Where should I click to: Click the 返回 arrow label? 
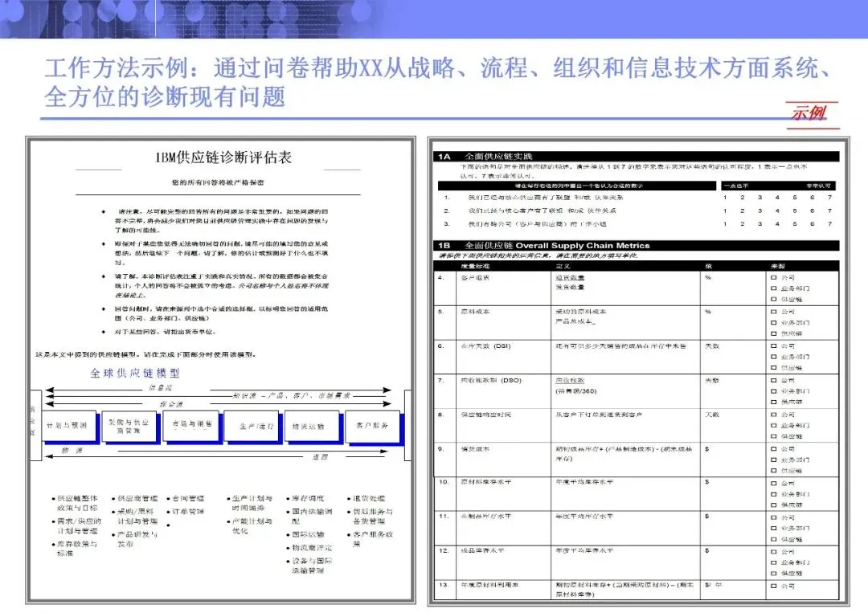point(320,457)
